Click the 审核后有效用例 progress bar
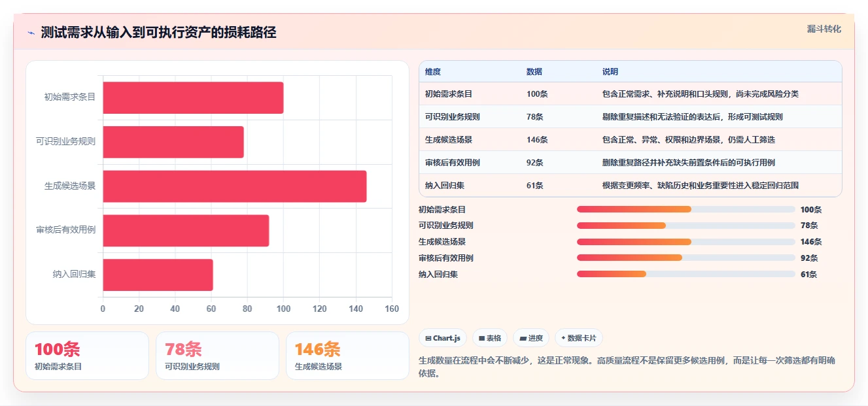The width and height of the screenshot is (868, 406). coord(686,258)
